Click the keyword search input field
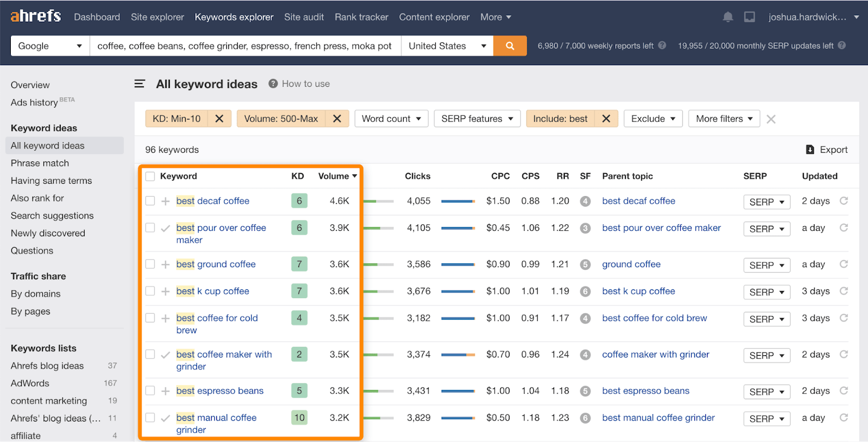The width and height of the screenshot is (868, 442). pos(245,46)
